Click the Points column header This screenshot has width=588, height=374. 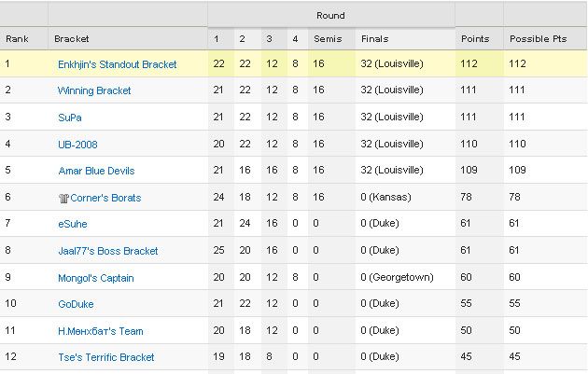pyautogui.click(x=474, y=39)
